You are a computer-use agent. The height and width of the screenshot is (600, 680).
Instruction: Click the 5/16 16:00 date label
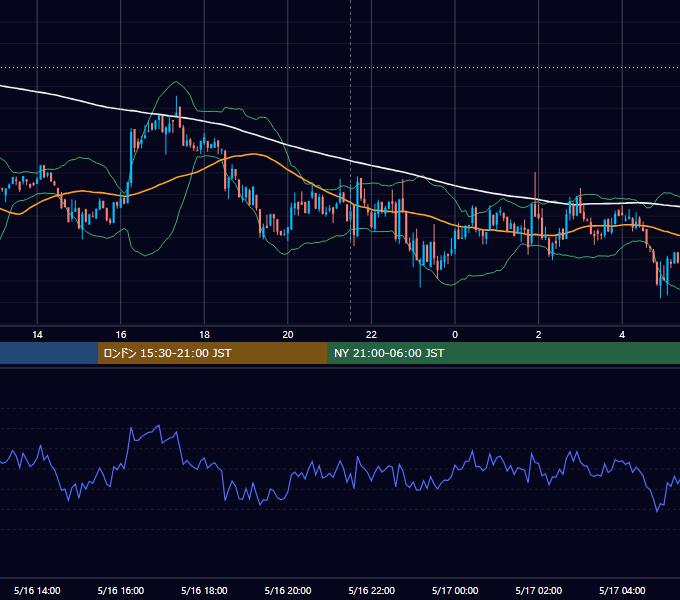[x=121, y=590]
